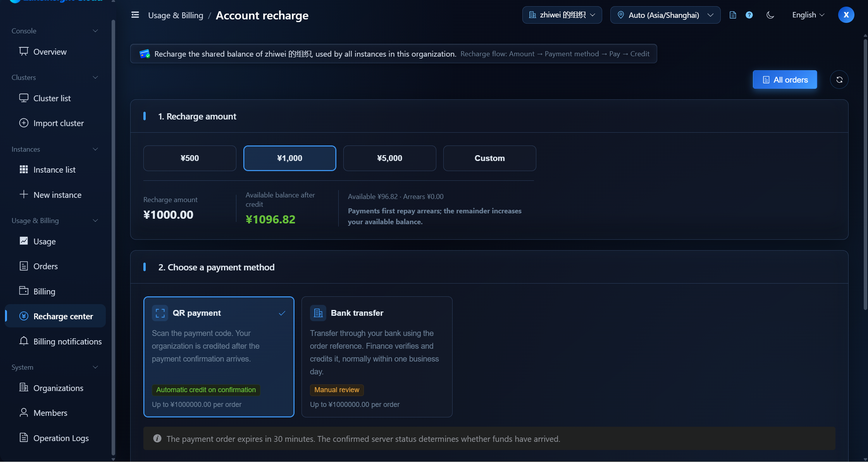868x462 pixels.
Task: Open Organizations in System section
Action: point(55,388)
